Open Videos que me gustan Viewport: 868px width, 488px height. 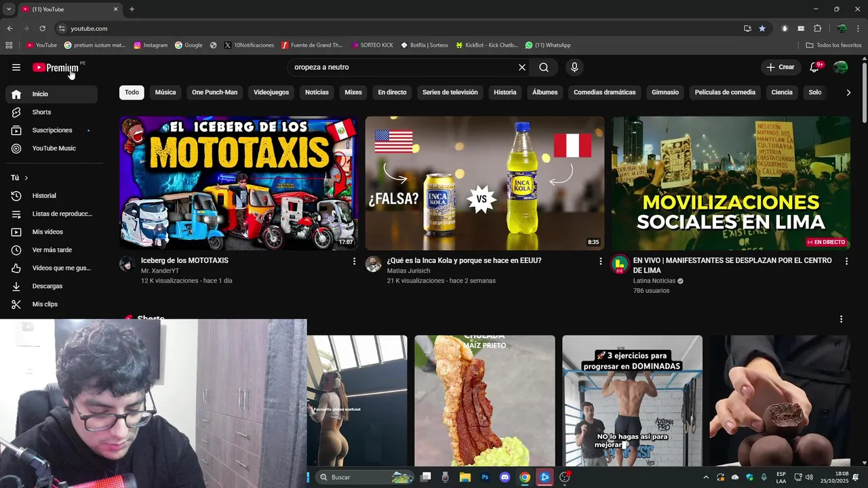[x=52, y=268]
